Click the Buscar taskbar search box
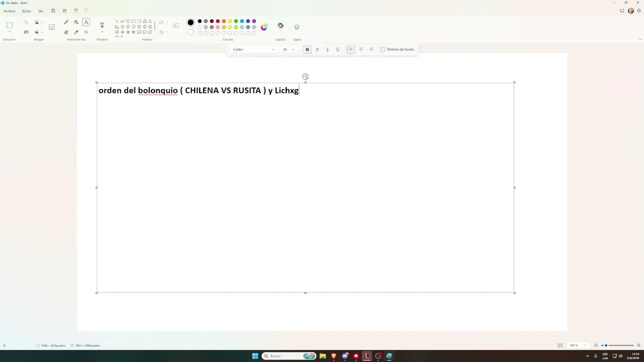This screenshot has height=362, width=644. (289, 356)
